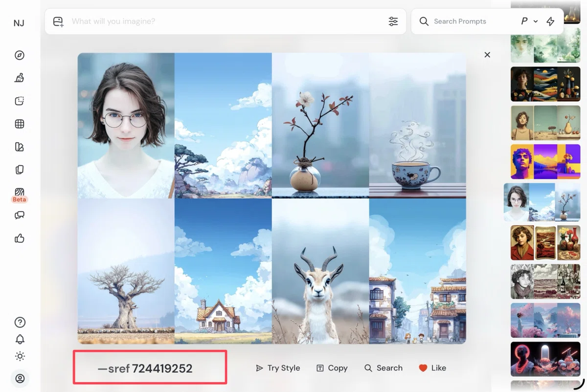This screenshot has width=587, height=392.
Task: Click the NJ logo
Action: tap(19, 23)
